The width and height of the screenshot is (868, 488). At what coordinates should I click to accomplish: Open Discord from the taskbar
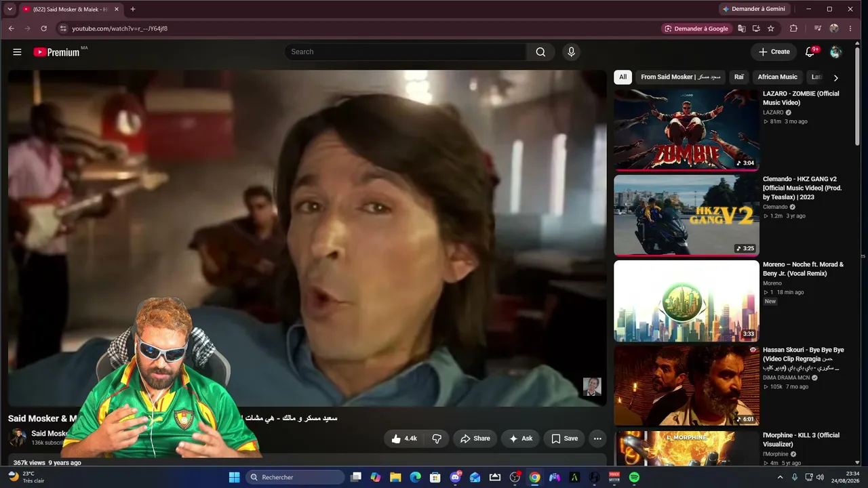[455, 477]
